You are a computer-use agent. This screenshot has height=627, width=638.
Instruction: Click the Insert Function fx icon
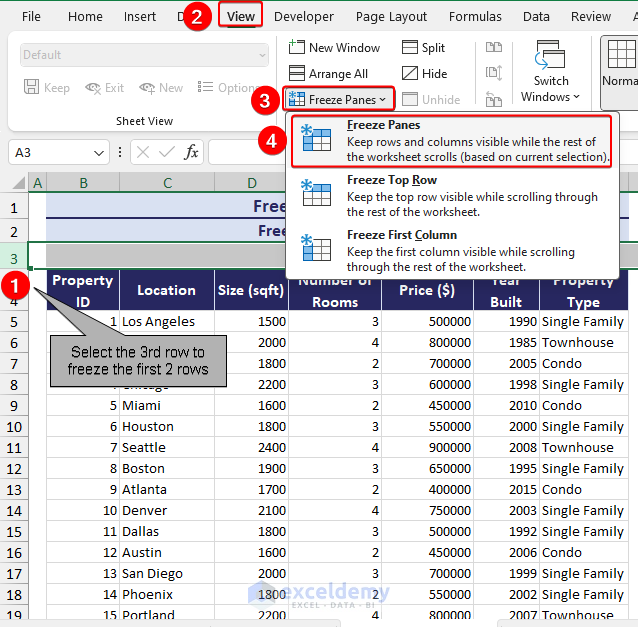[191, 152]
